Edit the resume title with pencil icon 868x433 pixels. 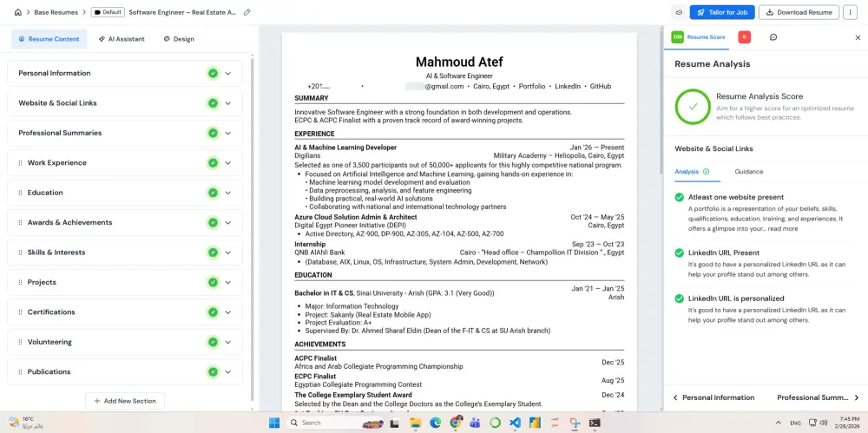click(x=247, y=12)
